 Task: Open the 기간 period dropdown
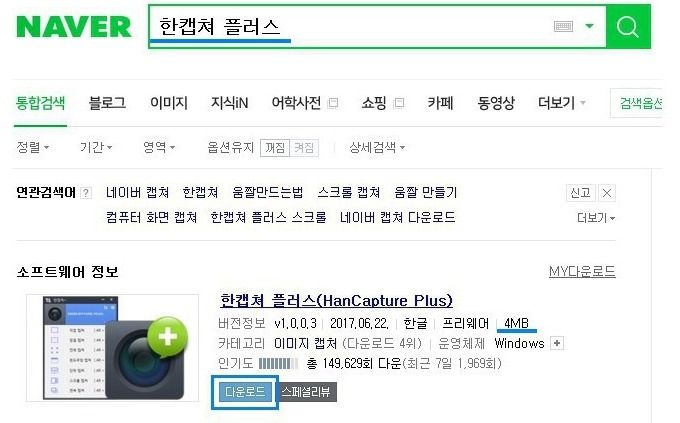(x=96, y=148)
